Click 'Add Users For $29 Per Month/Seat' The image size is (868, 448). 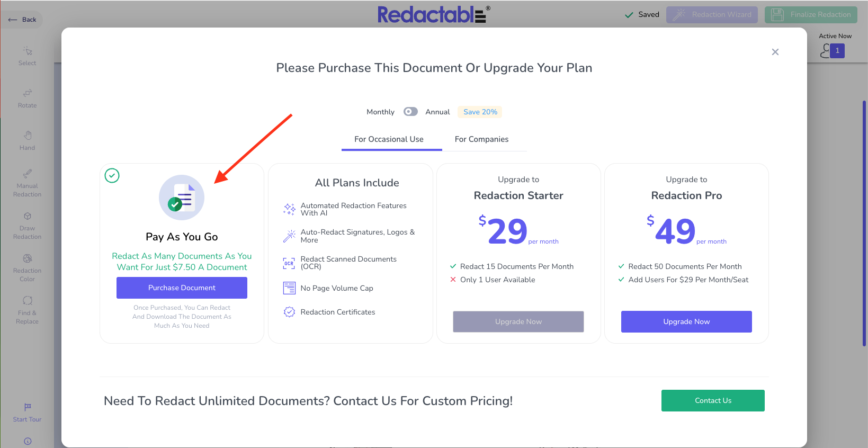pos(688,280)
